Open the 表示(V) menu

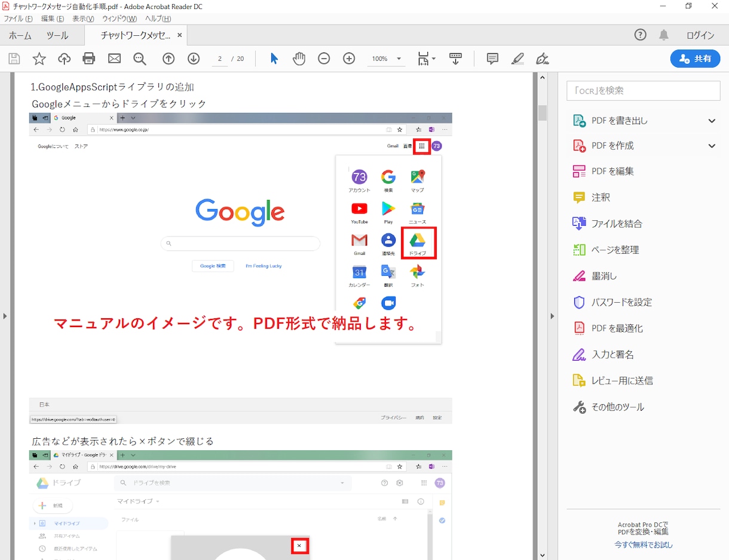click(x=83, y=19)
